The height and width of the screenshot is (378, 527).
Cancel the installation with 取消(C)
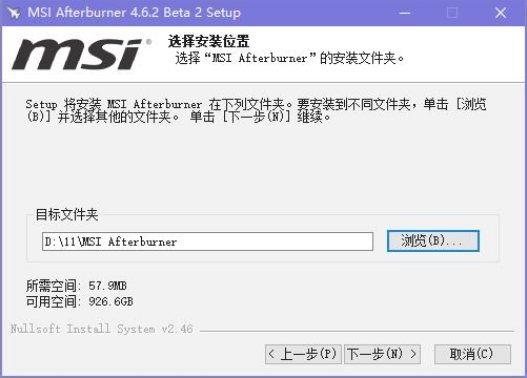click(472, 354)
